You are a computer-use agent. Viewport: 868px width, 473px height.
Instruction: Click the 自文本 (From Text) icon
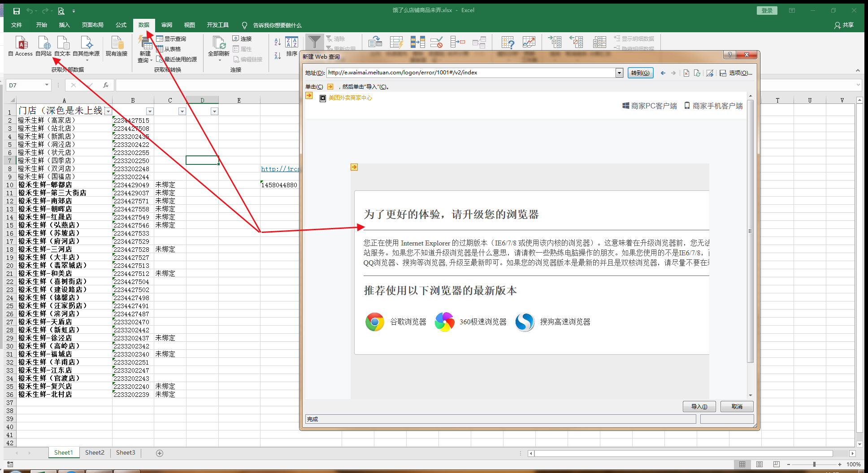click(62, 47)
